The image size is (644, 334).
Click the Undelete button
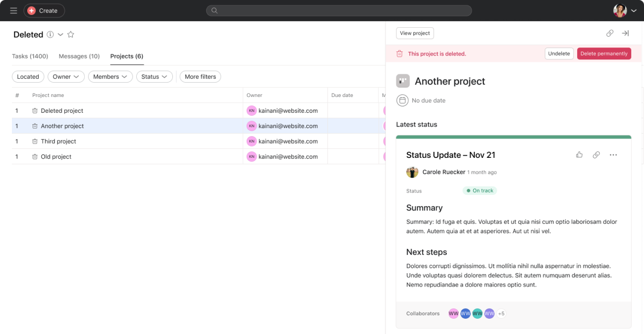[559, 53]
